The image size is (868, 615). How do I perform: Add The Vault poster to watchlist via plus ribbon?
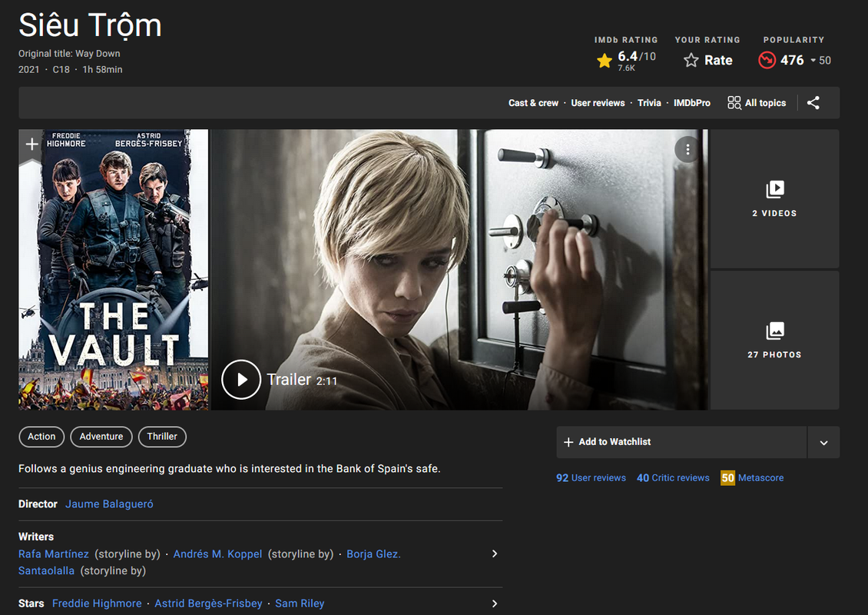pyautogui.click(x=31, y=145)
